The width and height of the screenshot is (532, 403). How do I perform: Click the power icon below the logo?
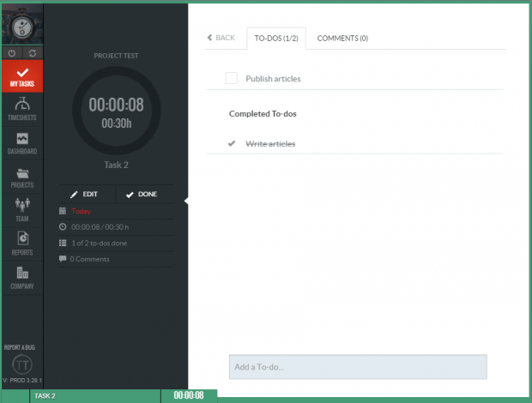[12, 53]
